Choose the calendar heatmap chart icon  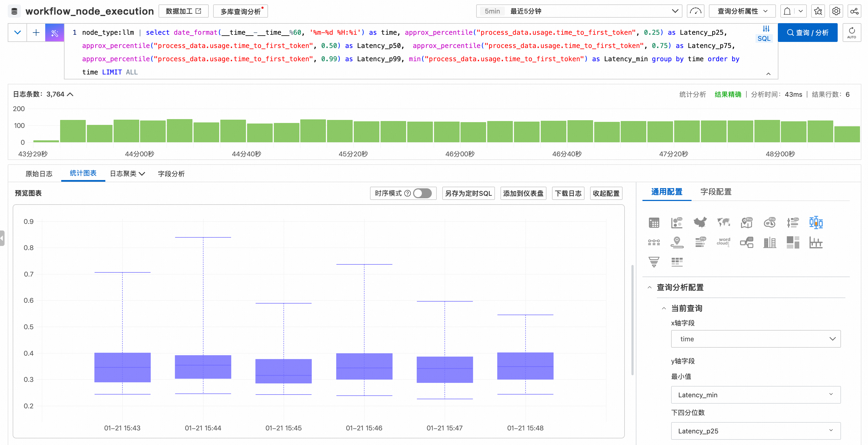677,262
